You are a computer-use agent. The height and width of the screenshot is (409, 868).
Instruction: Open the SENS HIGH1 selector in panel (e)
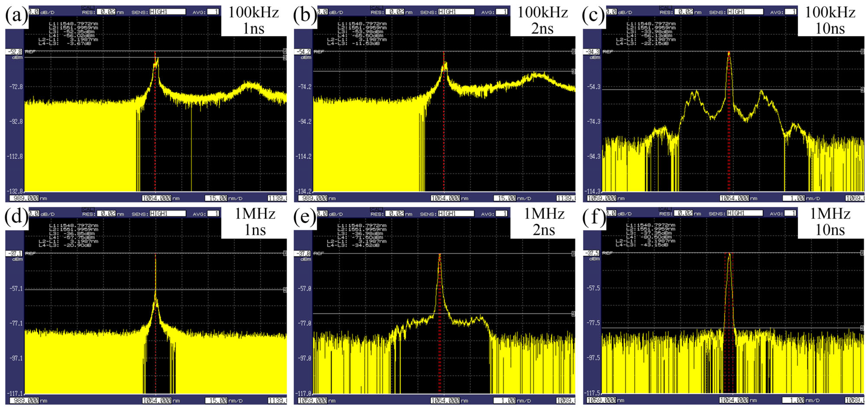[x=456, y=214]
